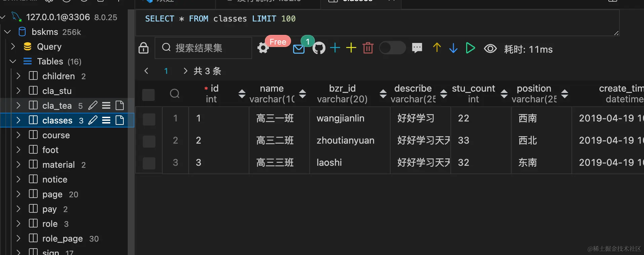Click the magnifier icon in table header
This screenshot has height=255, width=644.
pyautogui.click(x=175, y=94)
